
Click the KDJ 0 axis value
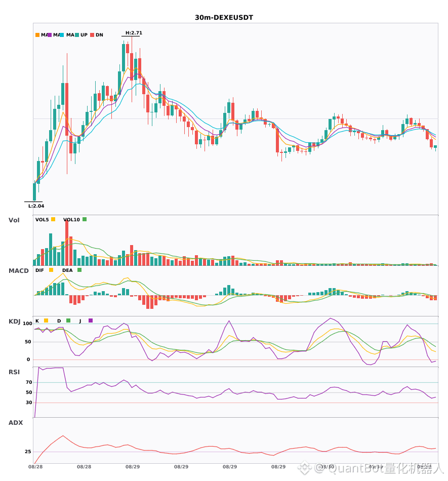28,359
